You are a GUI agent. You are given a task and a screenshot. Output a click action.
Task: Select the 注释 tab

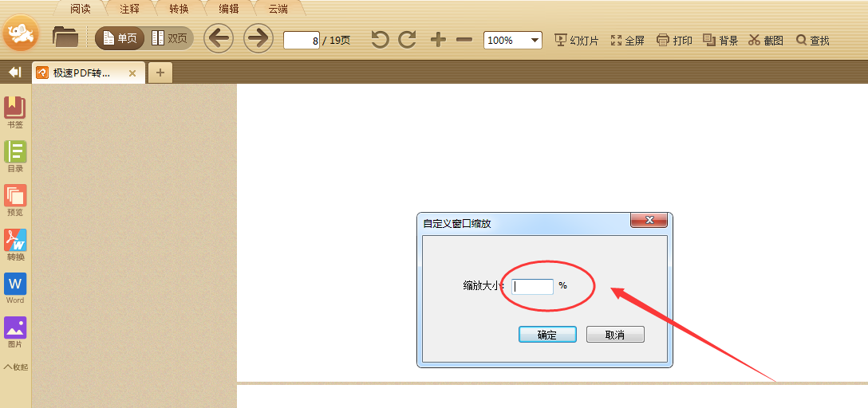(x=129, y=8)
